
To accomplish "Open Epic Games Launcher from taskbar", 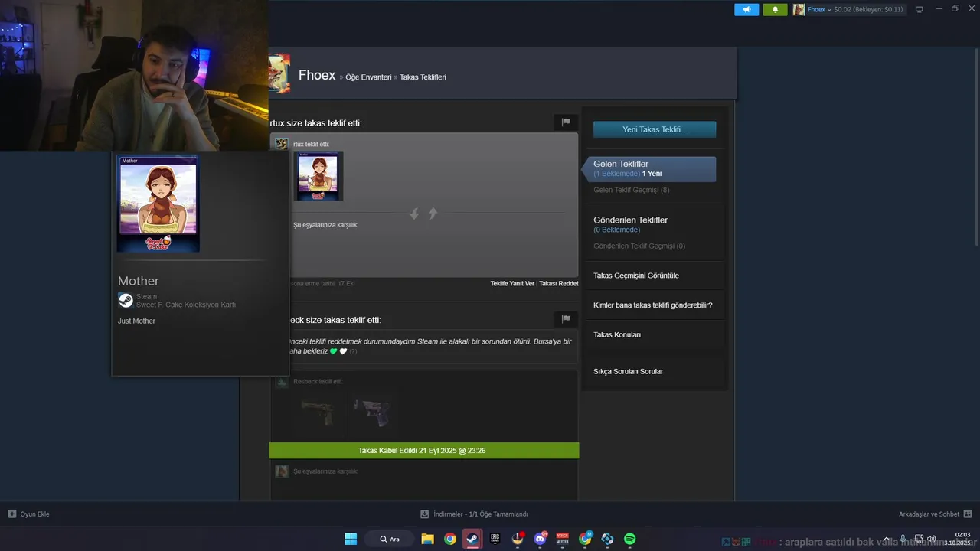I will coord(495,539).
